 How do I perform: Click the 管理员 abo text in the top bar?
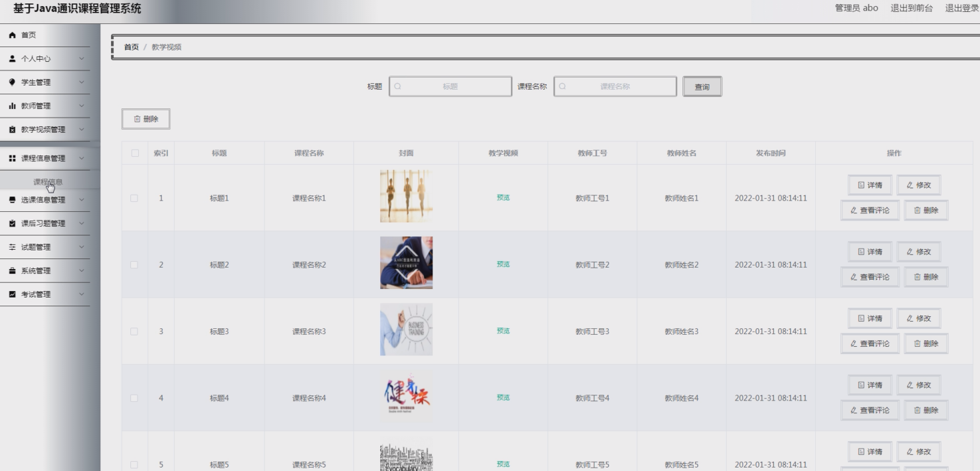(856, 8)
